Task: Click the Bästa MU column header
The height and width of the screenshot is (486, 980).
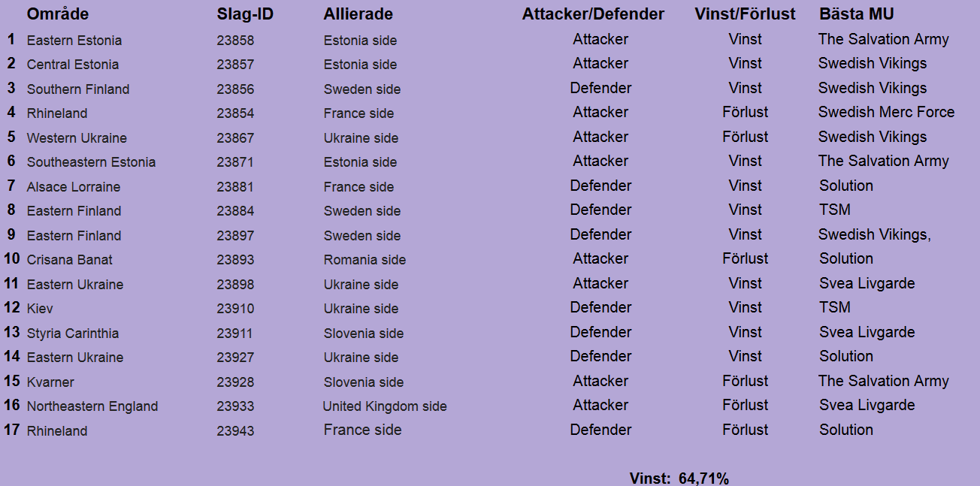Action: tap(857, 14)
